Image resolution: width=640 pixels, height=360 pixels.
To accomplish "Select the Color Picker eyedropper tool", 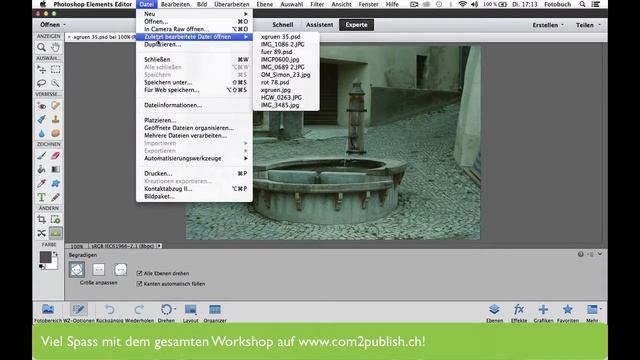I will [x=41, y=183].
